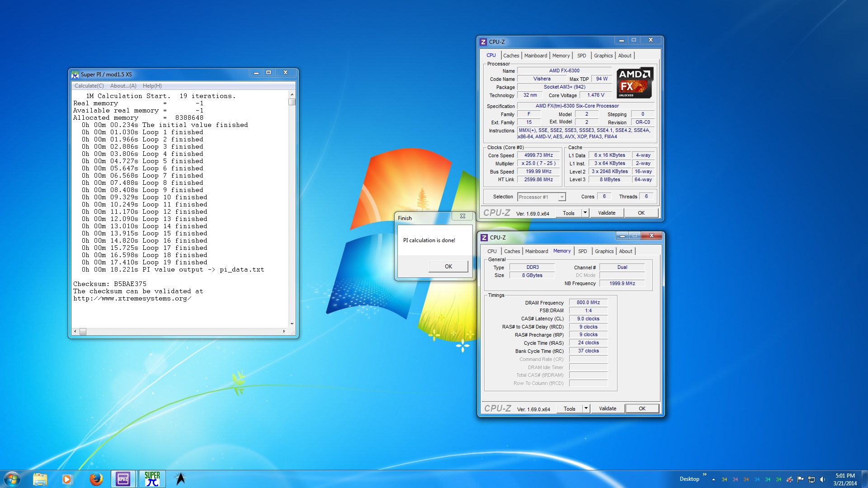Click OK in top CPU-Z window
This screenshot has width=868, height=488.
[x=641, y=213]
